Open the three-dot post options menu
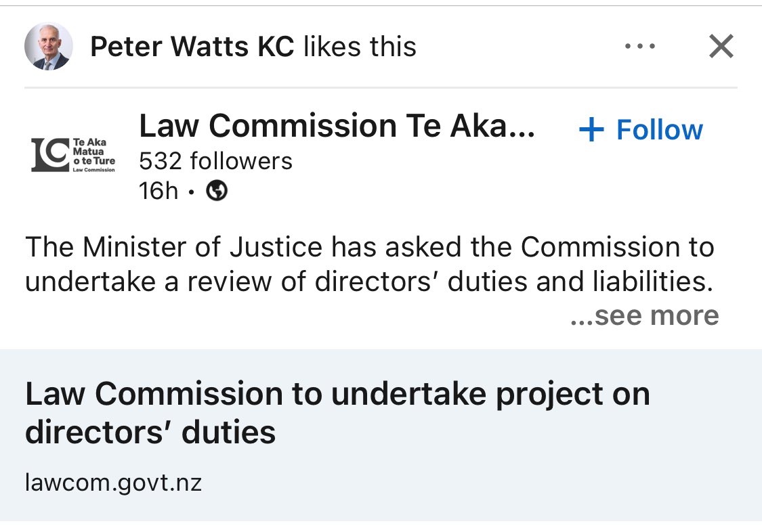The image size is (762, 532). coord(639,47)
